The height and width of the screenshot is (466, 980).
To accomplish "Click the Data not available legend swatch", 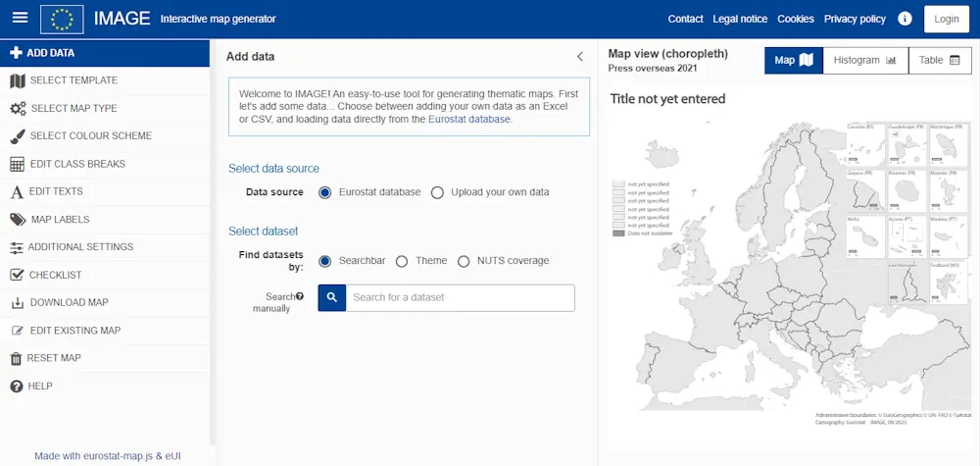I will (x=618, y=233).
